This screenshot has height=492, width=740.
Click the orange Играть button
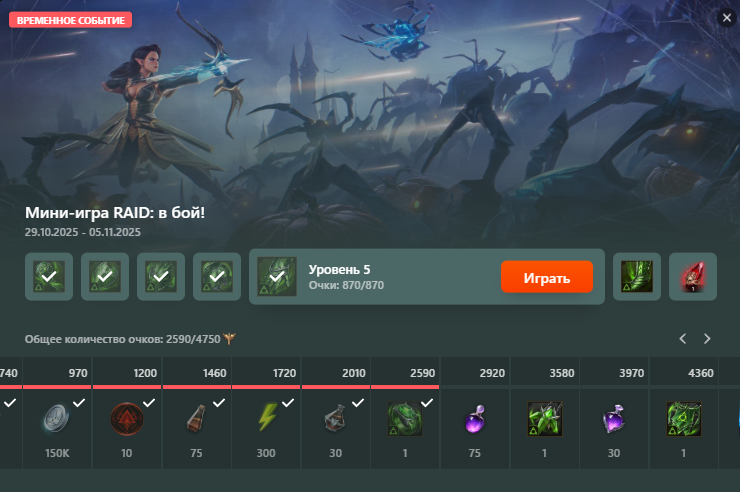547,277
